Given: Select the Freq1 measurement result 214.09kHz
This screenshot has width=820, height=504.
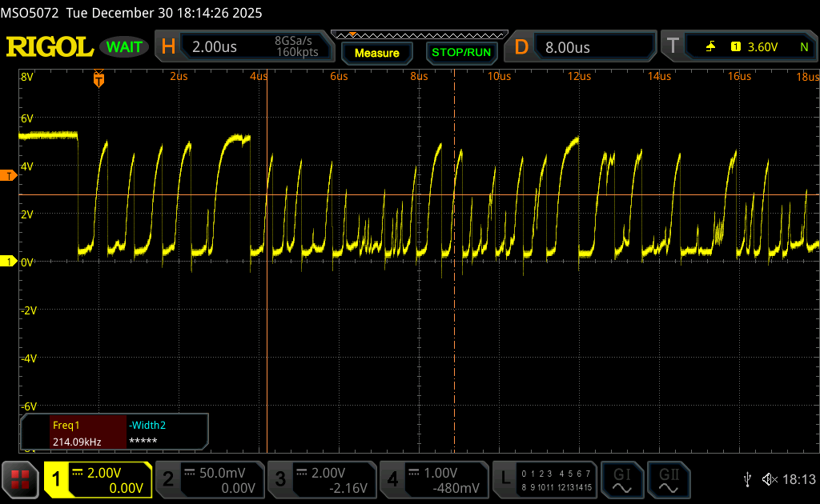Looking at the screenshot, I should point(88,434).
